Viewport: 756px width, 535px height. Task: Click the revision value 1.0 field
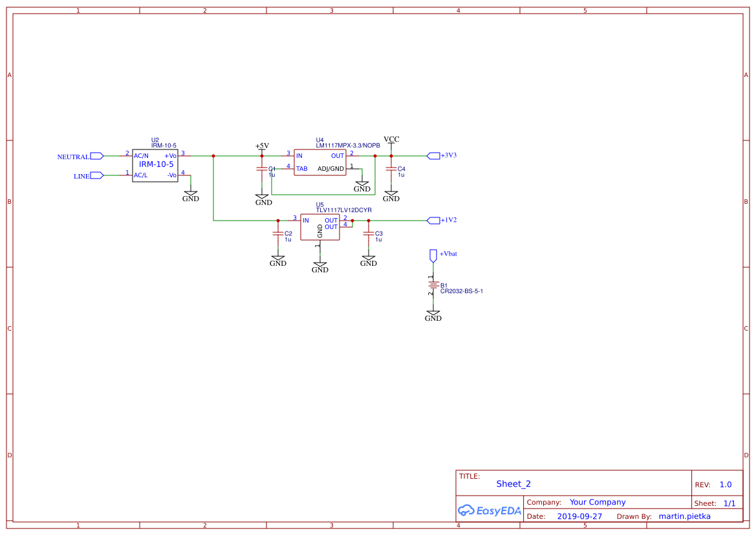[x=724, y=484]
